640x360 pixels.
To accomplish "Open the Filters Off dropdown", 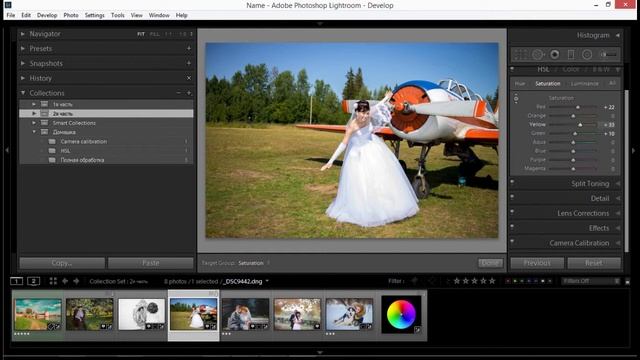I will tap(591, 281).
